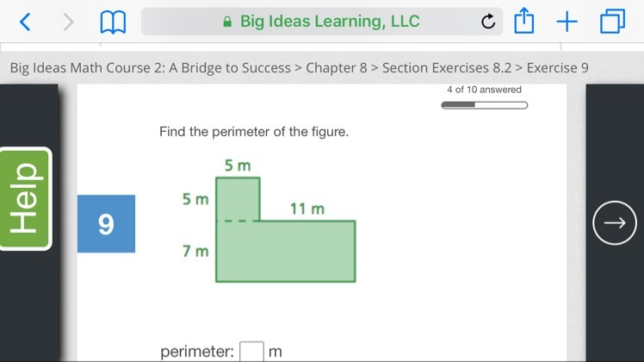Tap the Big Ideas Learning address bar
644x362 pixels.
322,22
